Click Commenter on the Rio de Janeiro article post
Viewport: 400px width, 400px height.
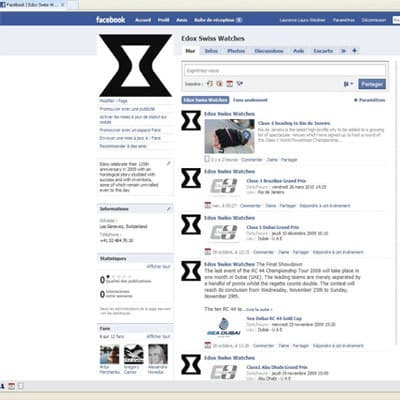click(252, 160)
